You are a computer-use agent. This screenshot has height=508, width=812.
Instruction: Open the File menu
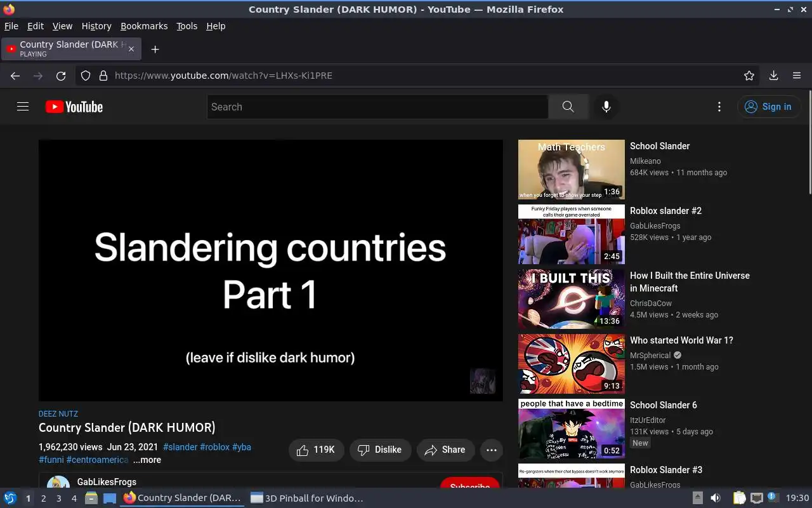[x=11, y=26]
